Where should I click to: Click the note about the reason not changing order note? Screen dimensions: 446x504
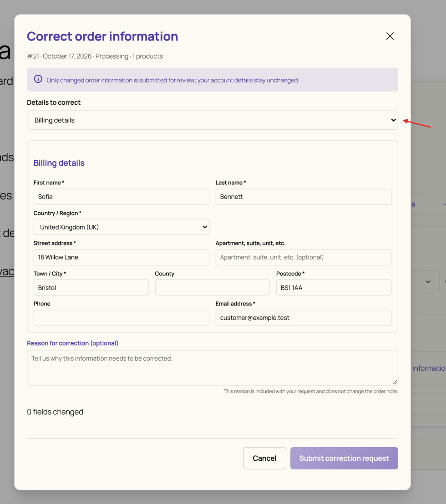pos(311,392)
